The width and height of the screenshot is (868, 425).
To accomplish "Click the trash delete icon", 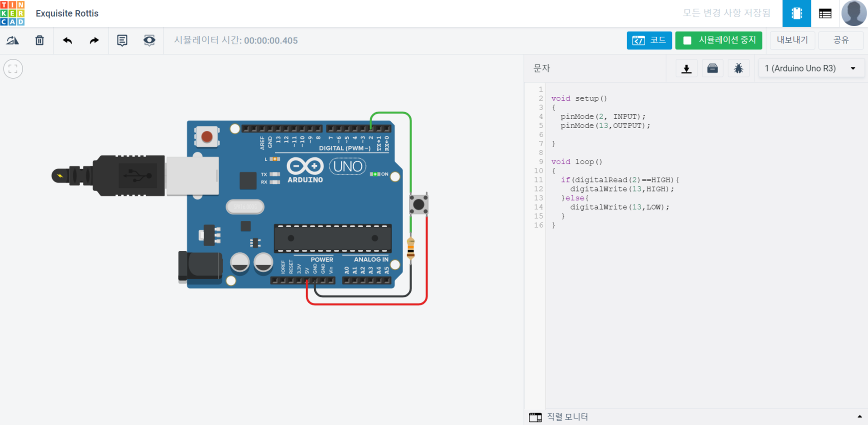I will (40, 40).
